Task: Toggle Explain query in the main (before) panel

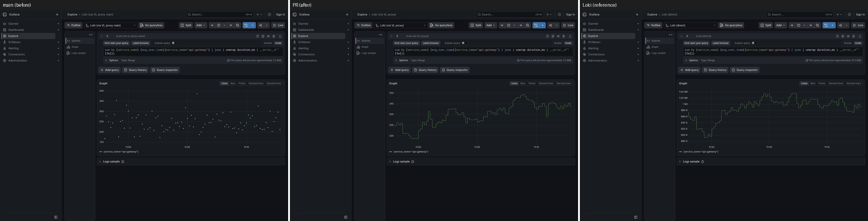Action: point(174,43)
